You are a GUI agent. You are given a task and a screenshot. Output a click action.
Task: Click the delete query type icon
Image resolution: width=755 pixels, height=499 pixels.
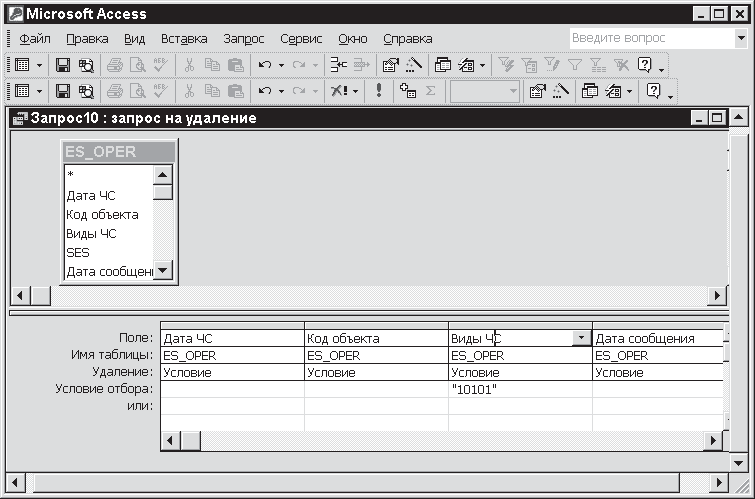point(339,91)
